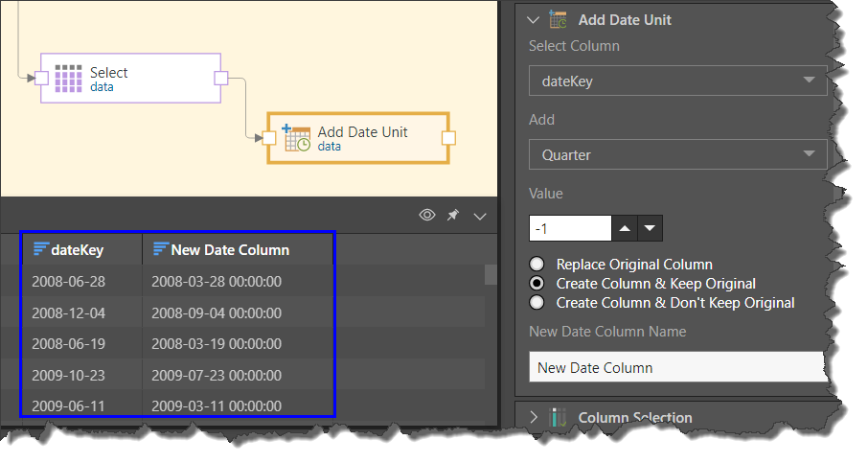Screen dimensions: 868x463
Task: Click the Add Date Unit node icon
Action: click(297, 138)
